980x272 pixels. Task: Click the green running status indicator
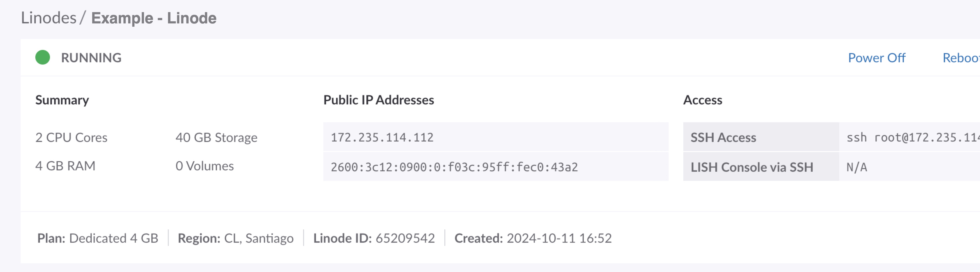tap(43, 57)
